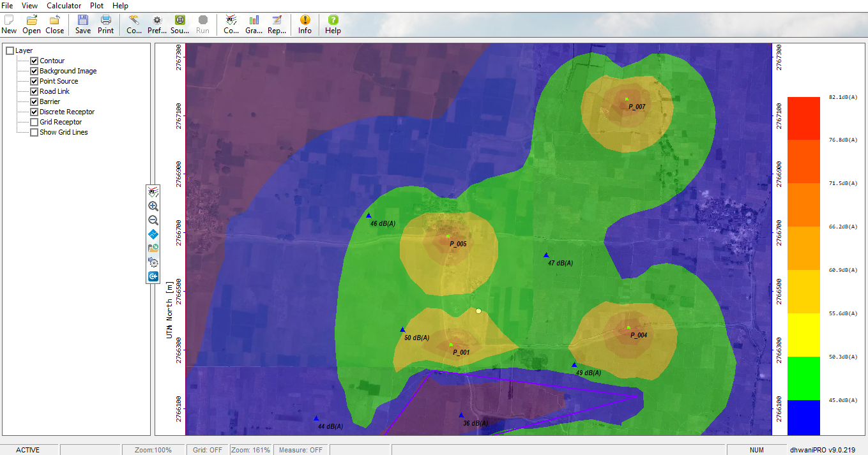Click the pale yellow circle marker on the map
Image resolution: width=868 pixels, height=455 pixels.
click(478, 311)
